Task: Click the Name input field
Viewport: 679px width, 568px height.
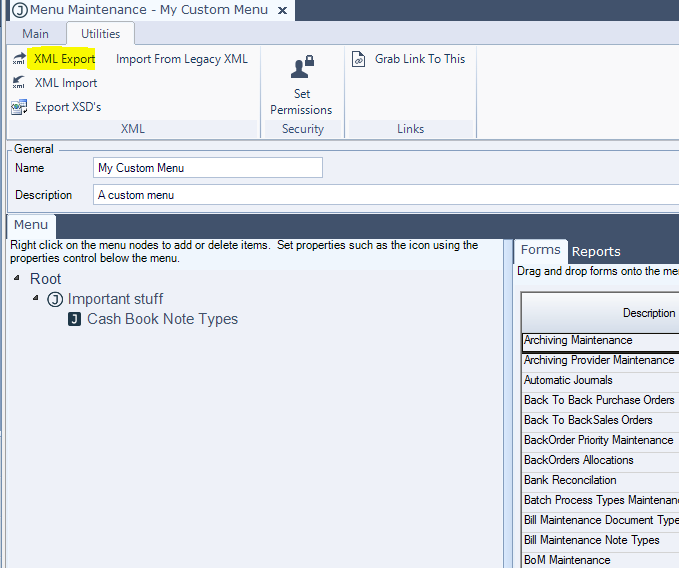Action: (208, 168)
